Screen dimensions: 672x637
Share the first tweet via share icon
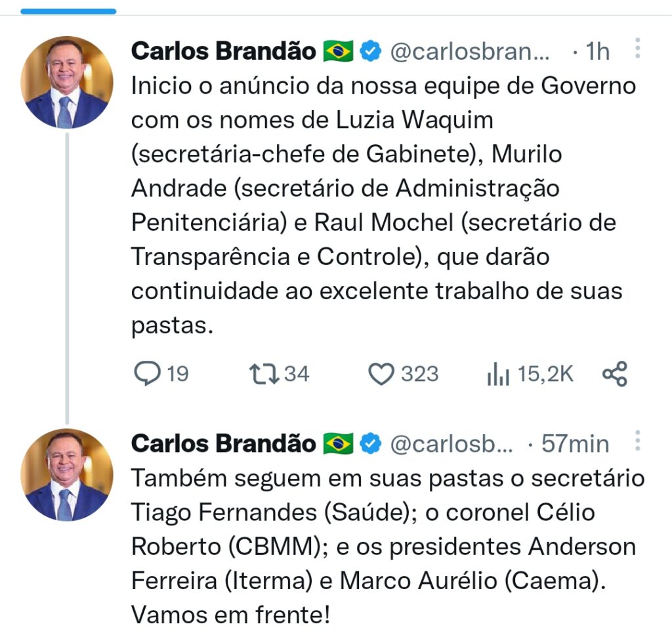[615, 374]
